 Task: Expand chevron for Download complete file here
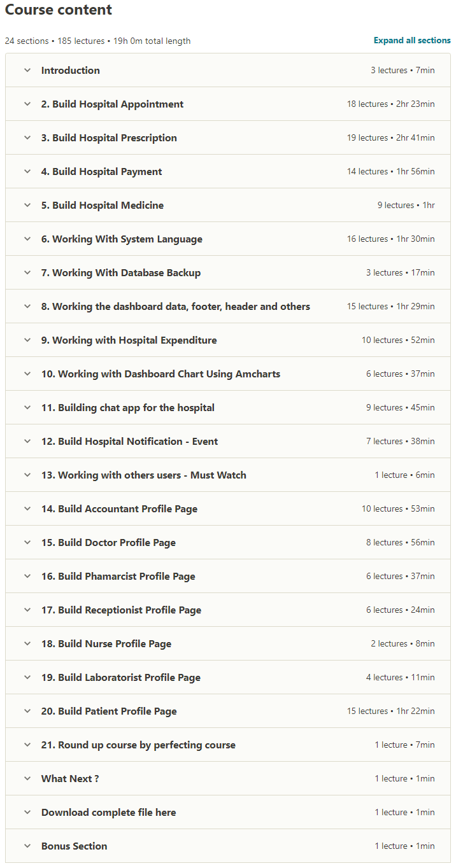tap(27, 813)
